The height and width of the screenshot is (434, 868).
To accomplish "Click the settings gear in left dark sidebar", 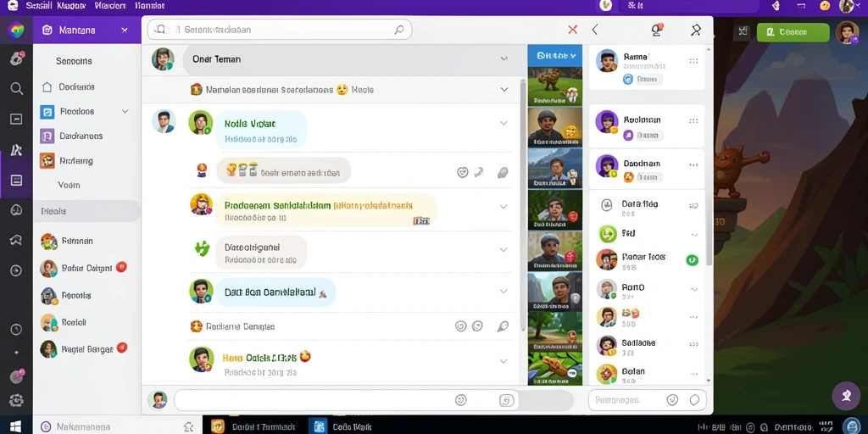I will pyautogui.click(x=16, y=400).
